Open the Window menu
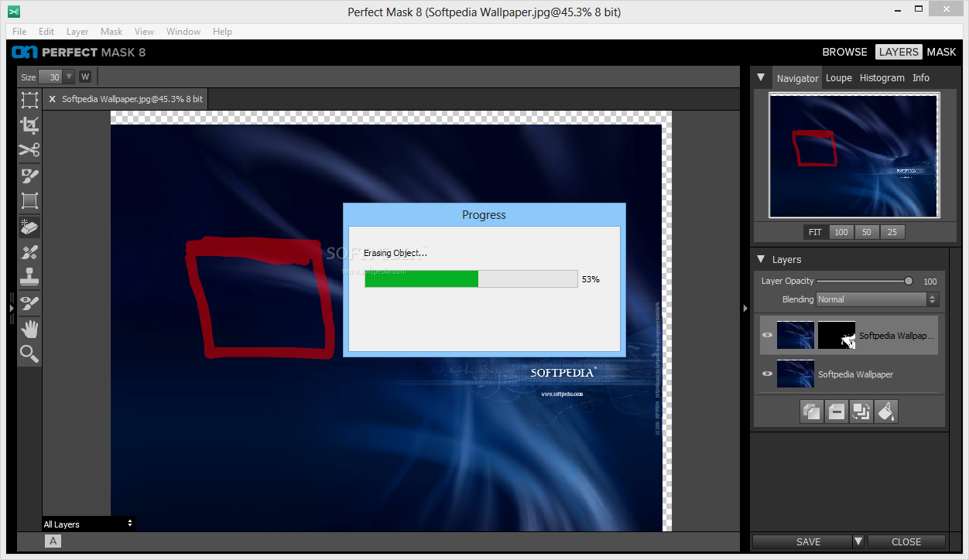969x560 pixels. tap(183, 32)
